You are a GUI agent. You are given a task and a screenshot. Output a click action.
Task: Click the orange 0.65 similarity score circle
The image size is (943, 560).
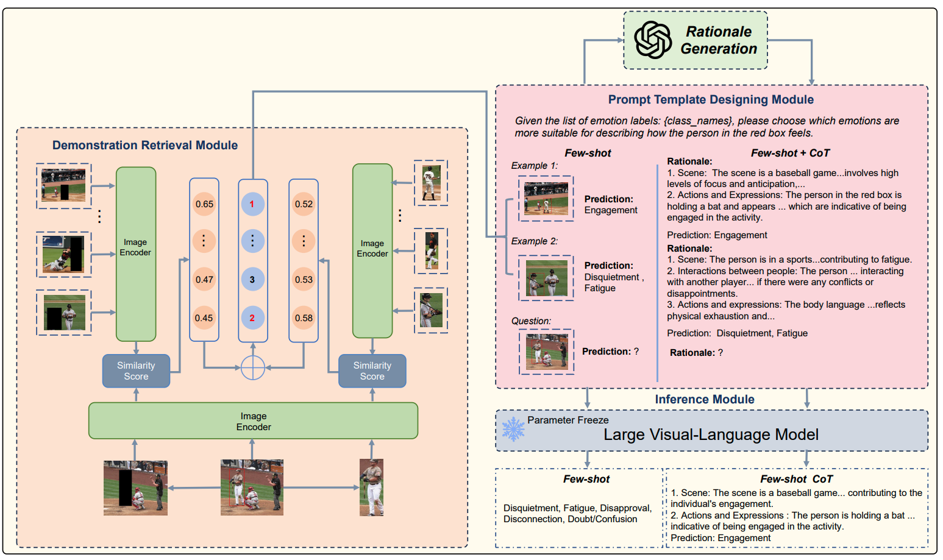(x=204, y=204)
